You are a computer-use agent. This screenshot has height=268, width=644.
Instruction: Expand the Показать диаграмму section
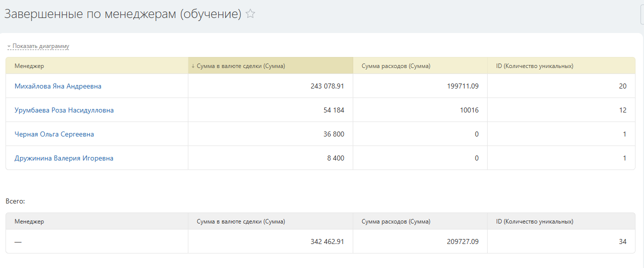click(40, 46)
